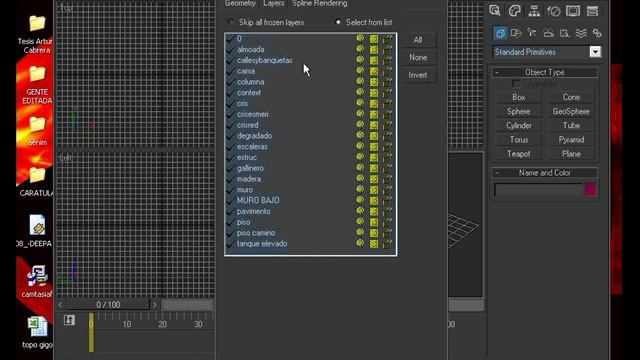
Task: Click the Teapot primitive button
Action: click(x=518, y=154)
